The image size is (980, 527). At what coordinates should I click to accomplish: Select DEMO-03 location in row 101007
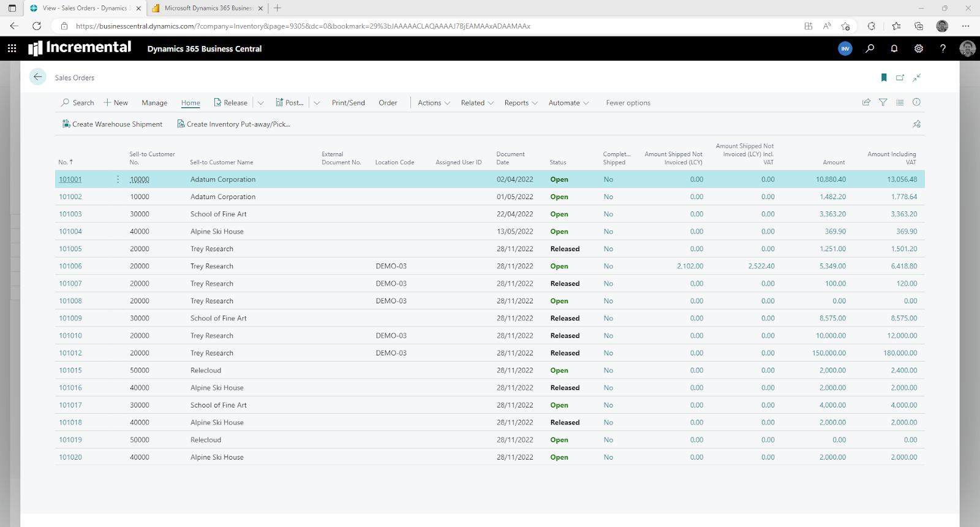[x=391, y=284]
